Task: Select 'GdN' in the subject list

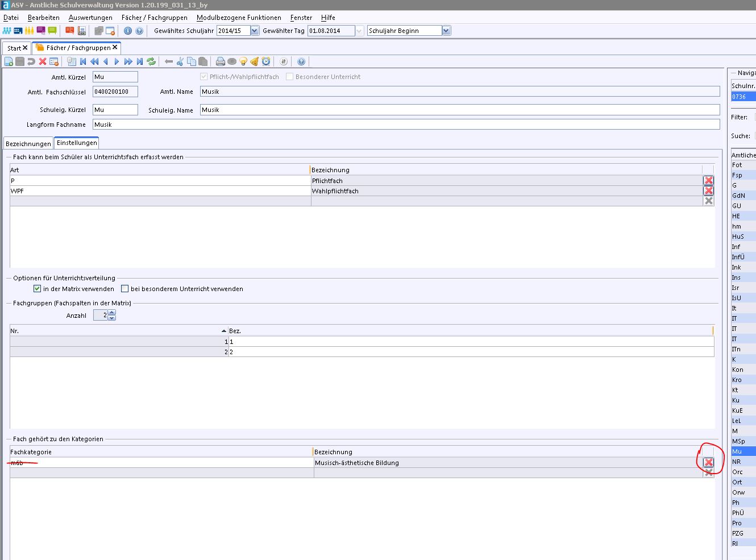Action: pyautogui.click(x=743, y=196)
